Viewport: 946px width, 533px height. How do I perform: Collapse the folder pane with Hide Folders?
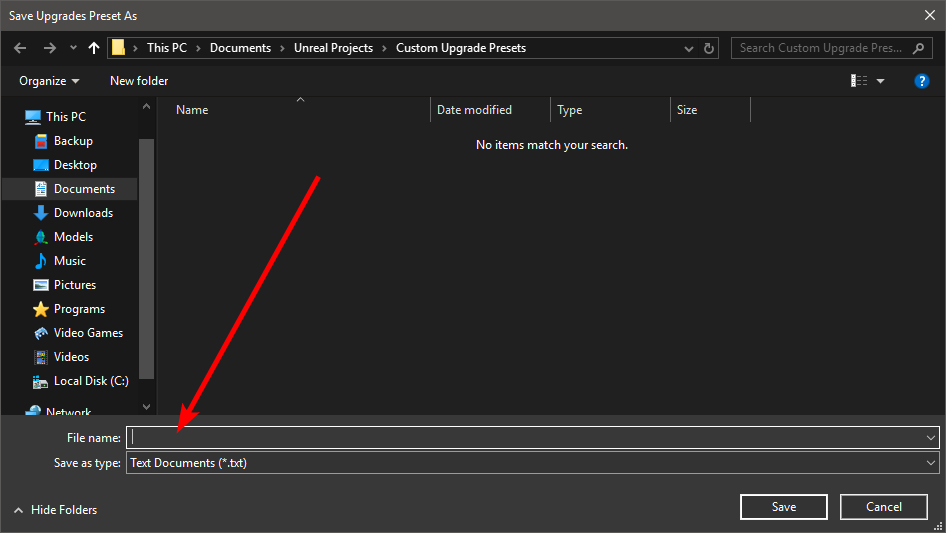(56, 510)
